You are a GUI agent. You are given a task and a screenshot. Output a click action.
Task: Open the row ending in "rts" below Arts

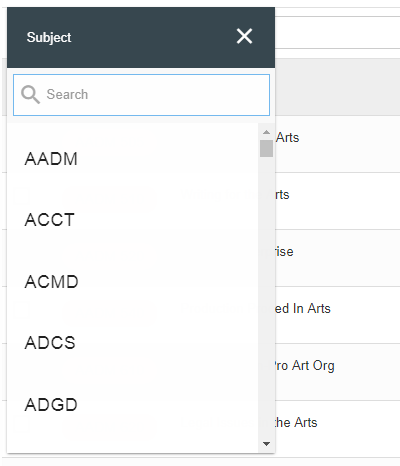337,201
